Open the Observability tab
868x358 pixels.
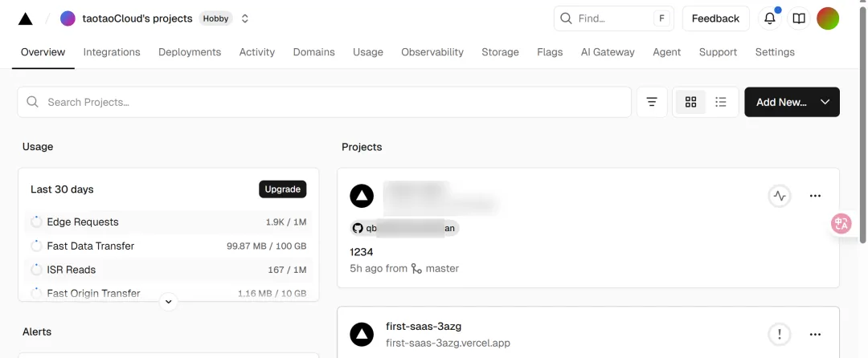432,52
